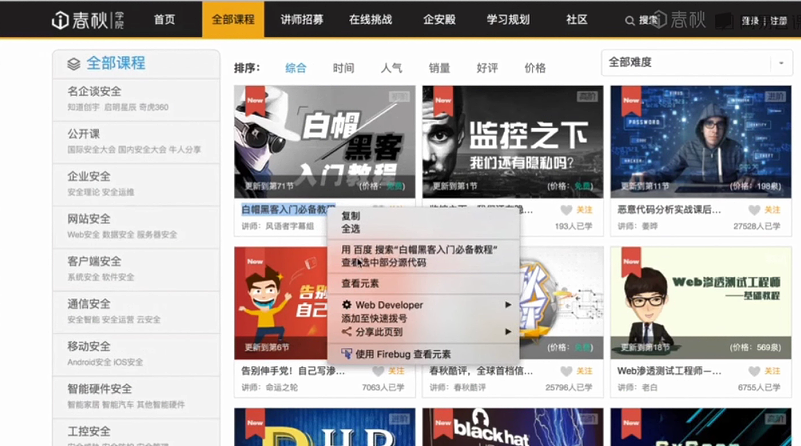801x446 pixels.
Task: Sort courses by 好评
Action: (x=487, y=68)
